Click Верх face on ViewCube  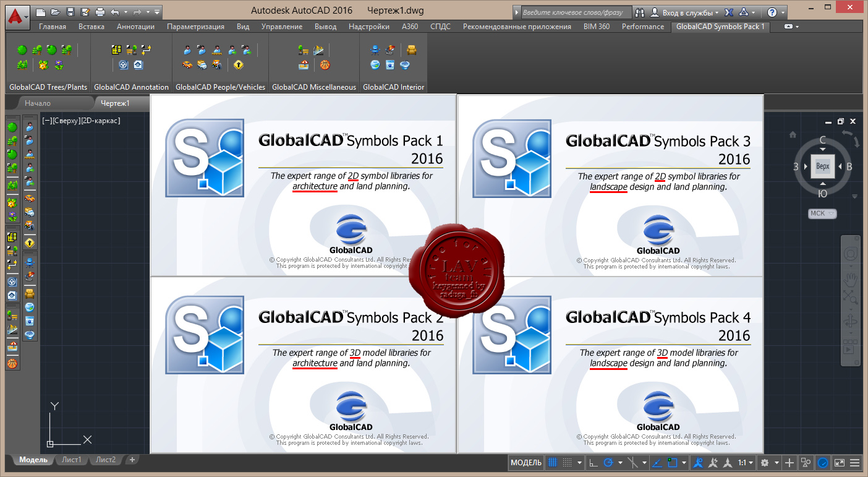822,166
